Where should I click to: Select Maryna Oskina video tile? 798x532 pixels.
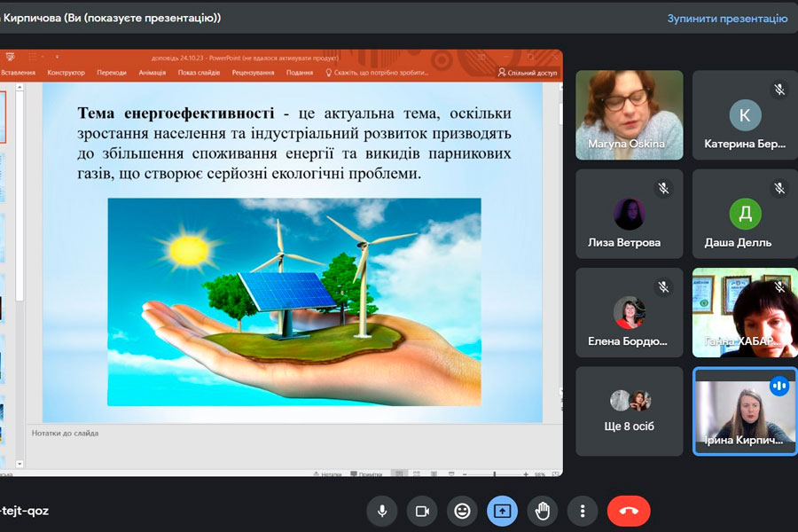629,115
